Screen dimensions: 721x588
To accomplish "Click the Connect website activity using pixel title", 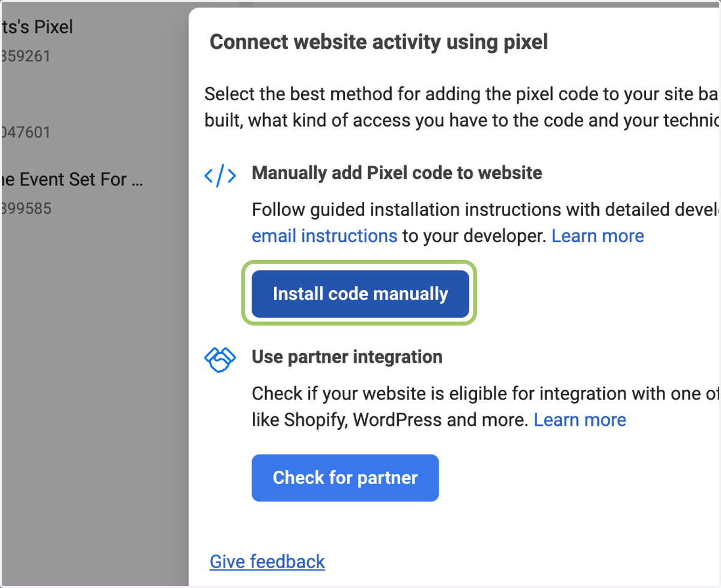I will (x=379, y=43).
